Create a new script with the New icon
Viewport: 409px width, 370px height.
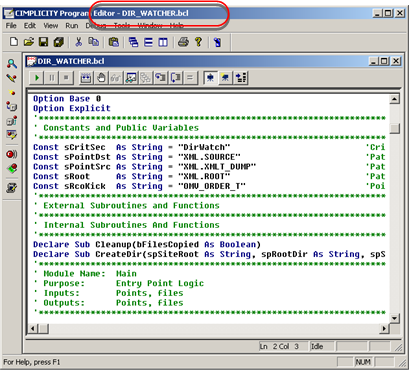coord(13,42)
